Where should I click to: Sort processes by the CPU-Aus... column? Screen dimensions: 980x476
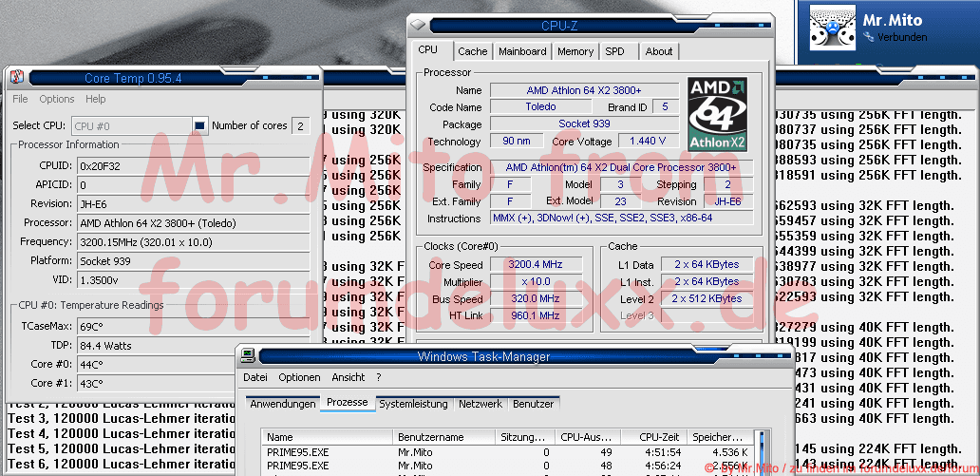[x=590, y=437]
